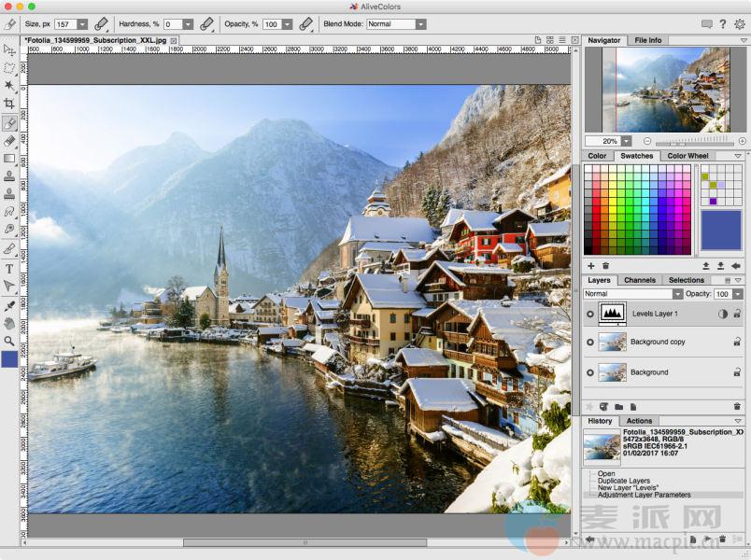
Task: Select the Eyedropper tool
Action: 9,305
